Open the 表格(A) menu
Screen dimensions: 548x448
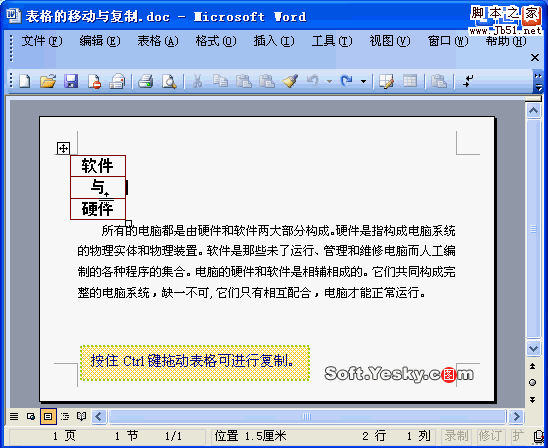[158, 41]
